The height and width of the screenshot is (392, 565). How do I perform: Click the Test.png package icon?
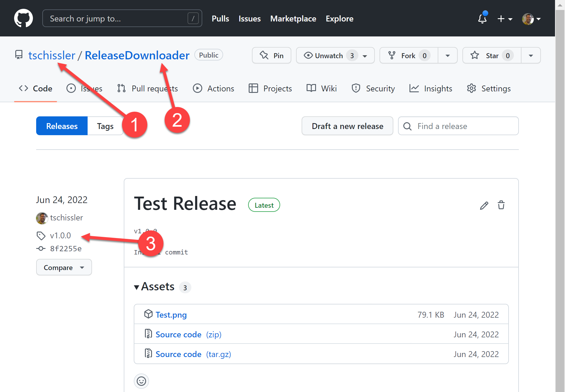click(x=148, y=314)
